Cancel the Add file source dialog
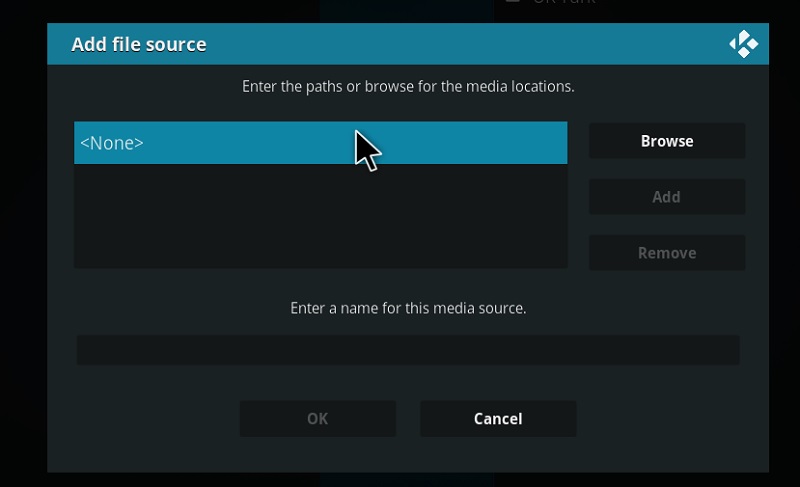The image size is (800, 487). pyautogui.click(x=498, y=419)
